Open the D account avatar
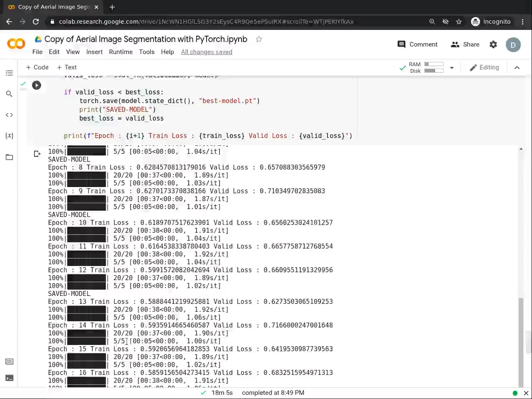Image resolution: width=532 pixels, height=399 pixels. [513, 45]
